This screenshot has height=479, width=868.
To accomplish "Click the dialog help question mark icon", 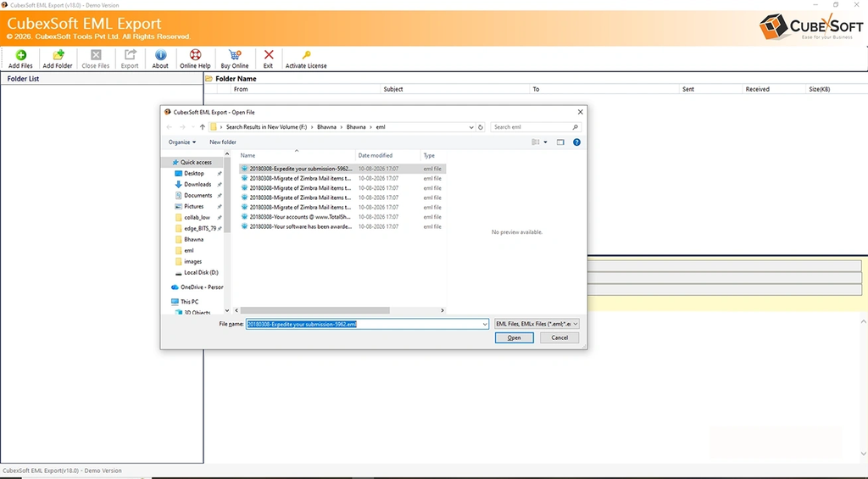I will click(x=576, y=142).
